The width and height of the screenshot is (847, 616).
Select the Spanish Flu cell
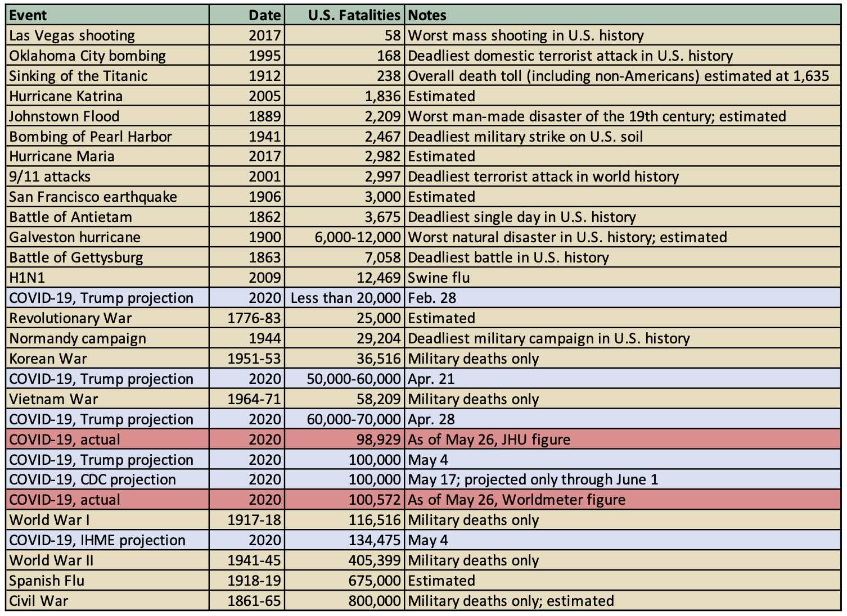(107, 581)
